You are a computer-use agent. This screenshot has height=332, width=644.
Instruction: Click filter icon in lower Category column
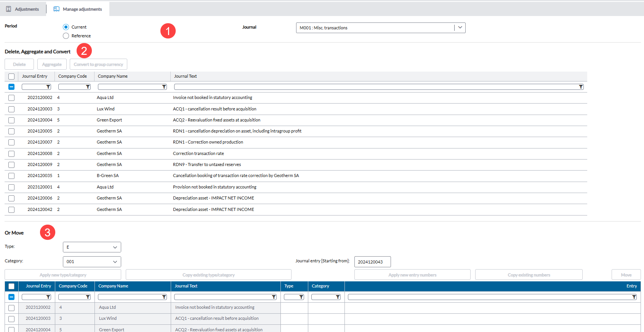tap(338, 297)
